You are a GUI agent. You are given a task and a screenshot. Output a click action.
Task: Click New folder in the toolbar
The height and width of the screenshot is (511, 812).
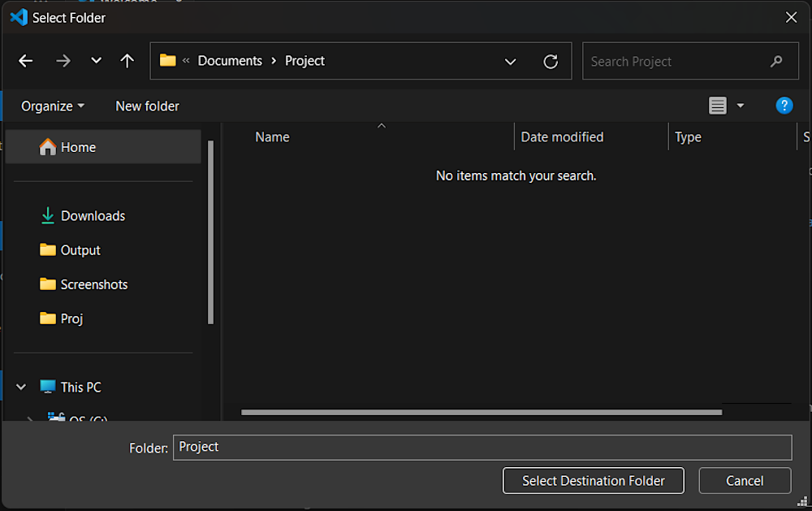coord(147,106)
